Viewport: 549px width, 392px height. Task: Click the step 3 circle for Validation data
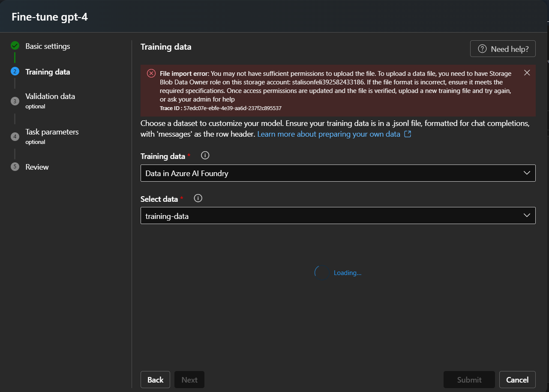coord(15,101)
